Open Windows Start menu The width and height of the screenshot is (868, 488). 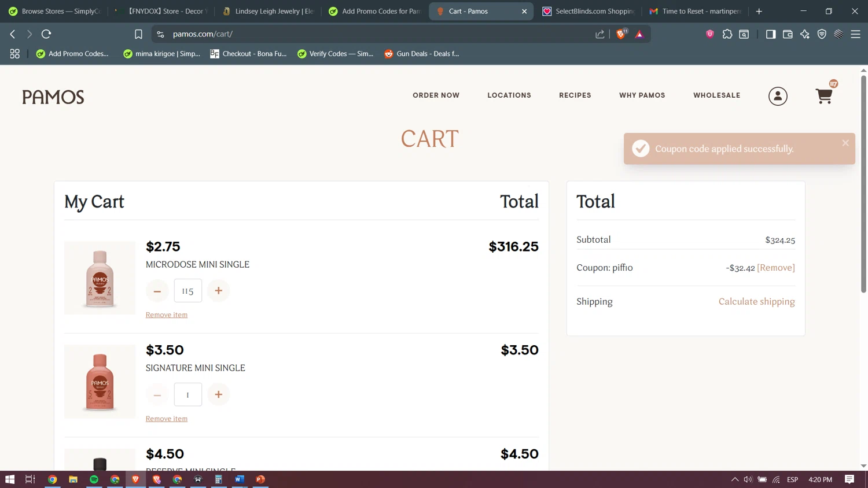point(10,479)
